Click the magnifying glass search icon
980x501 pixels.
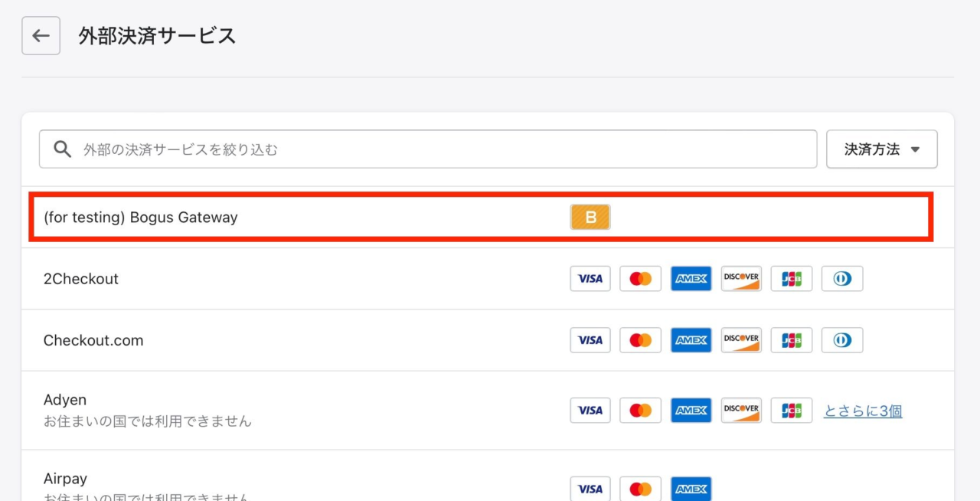click(x=62, y=149)
